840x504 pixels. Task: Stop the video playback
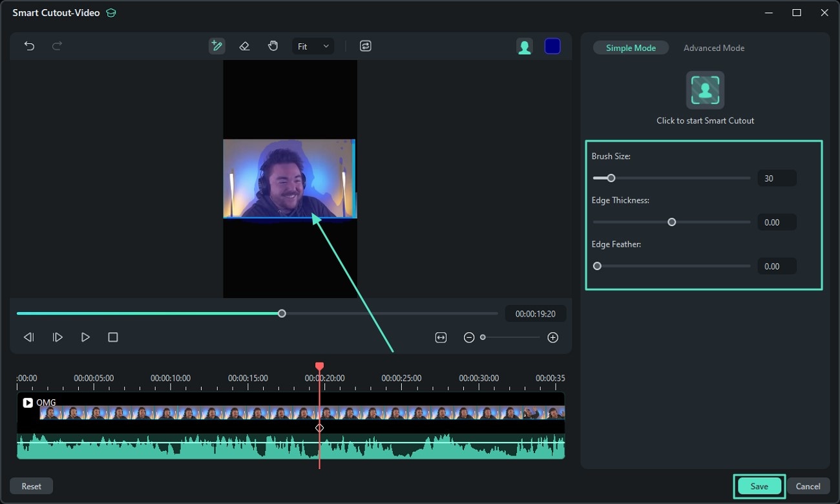pyautogui.click(x=113, y=337)
